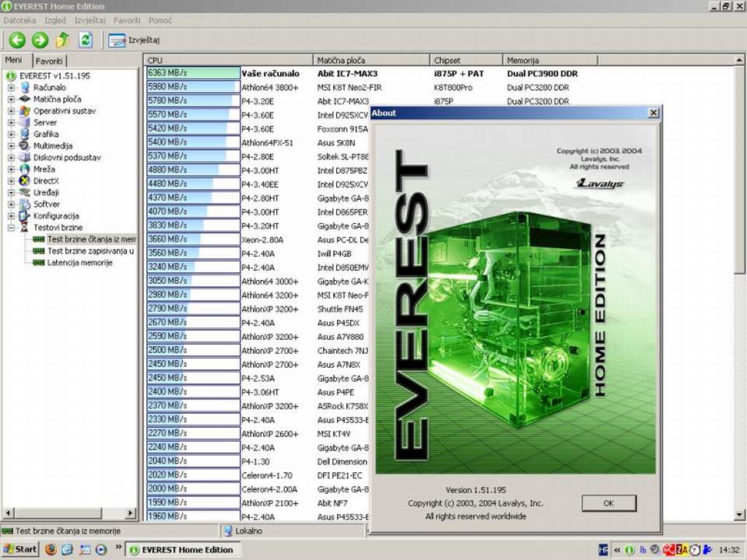Open the Datoteka menu
Viewport: 747px width, 560px height.
tap(19, 19)
